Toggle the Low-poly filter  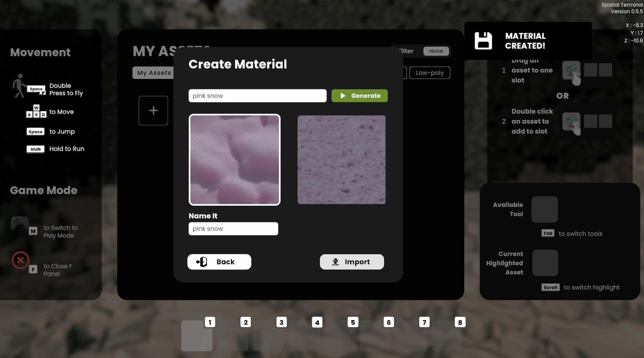[430, 73]
